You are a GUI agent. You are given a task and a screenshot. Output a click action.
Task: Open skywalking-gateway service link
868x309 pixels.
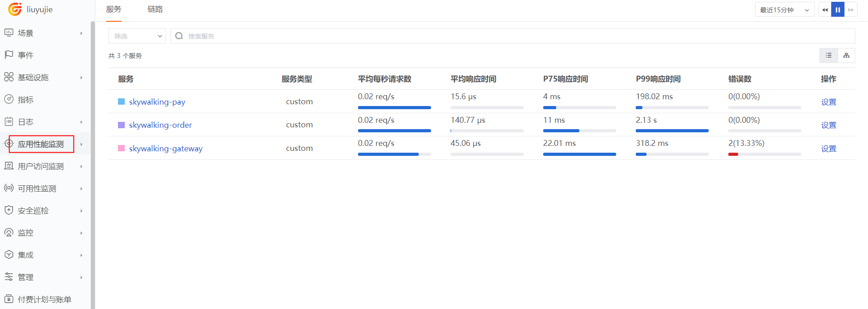[x=166, y=149]
